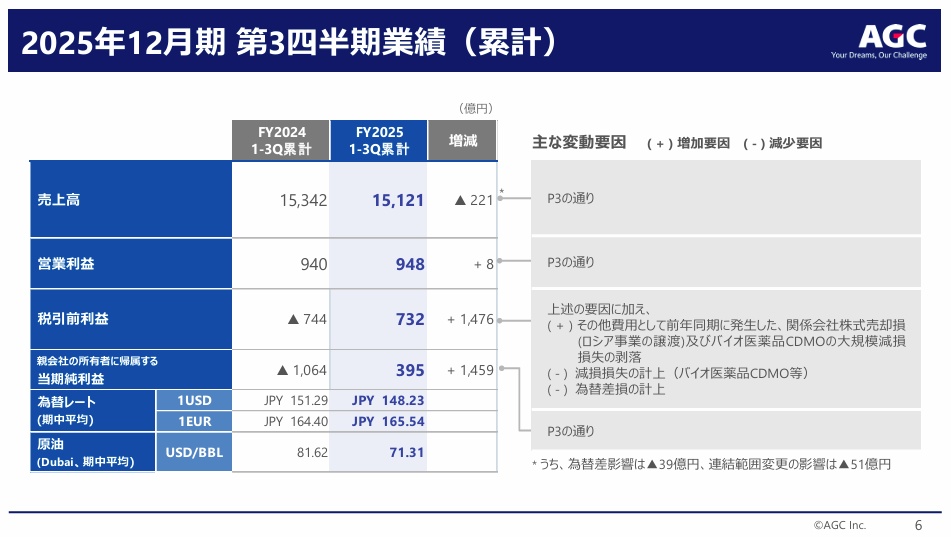The width and height of the screenshot is (951, 537).
Task: Click the Your Dreams, Our Challenge tagline
Action: (879, 55)
